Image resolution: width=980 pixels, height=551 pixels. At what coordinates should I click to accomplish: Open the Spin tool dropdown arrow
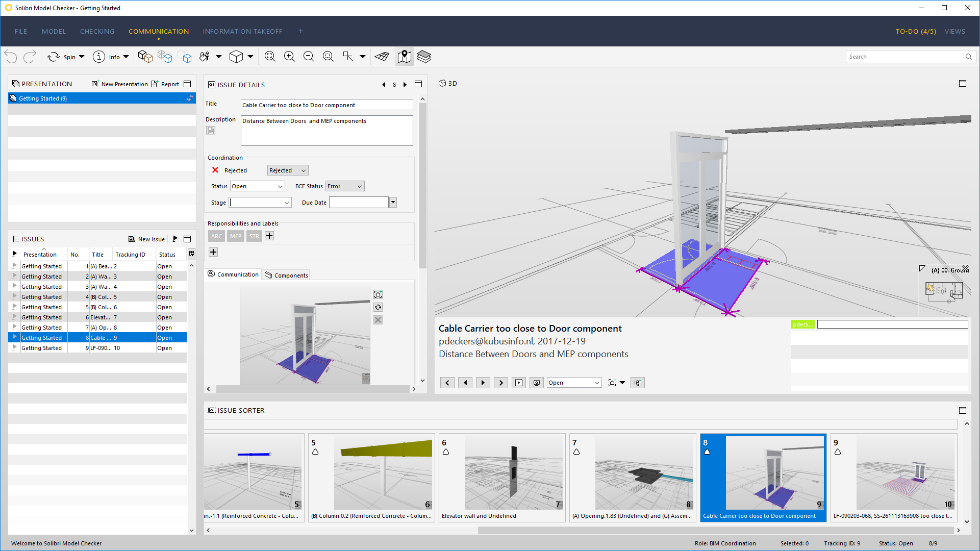82,57
